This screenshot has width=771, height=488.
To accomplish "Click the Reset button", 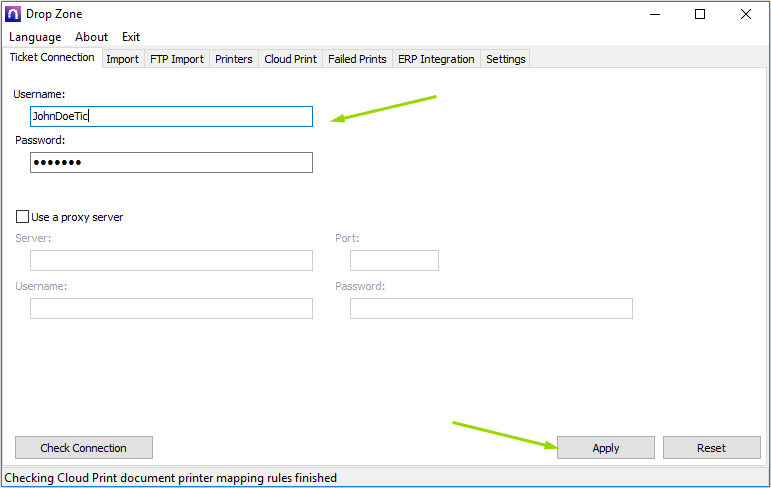I will click(712, 448).
